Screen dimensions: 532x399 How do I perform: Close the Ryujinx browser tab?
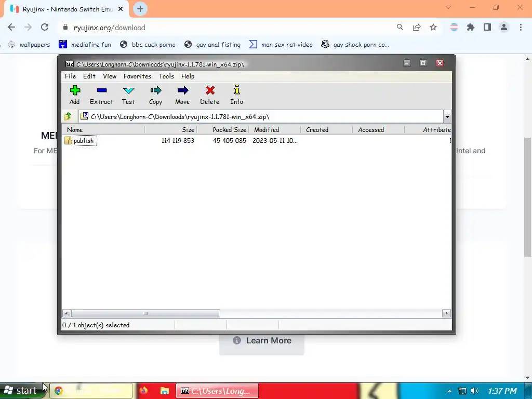[x=121, y=9]
